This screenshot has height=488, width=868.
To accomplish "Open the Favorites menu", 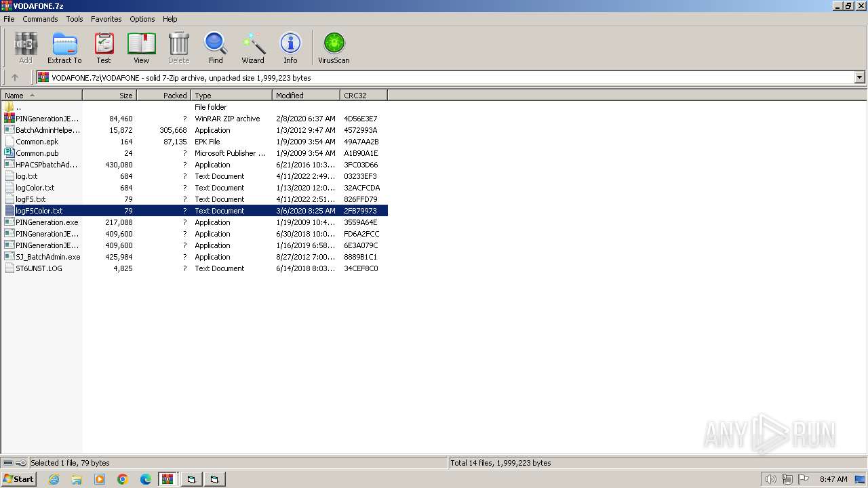I will click(106, 19).
